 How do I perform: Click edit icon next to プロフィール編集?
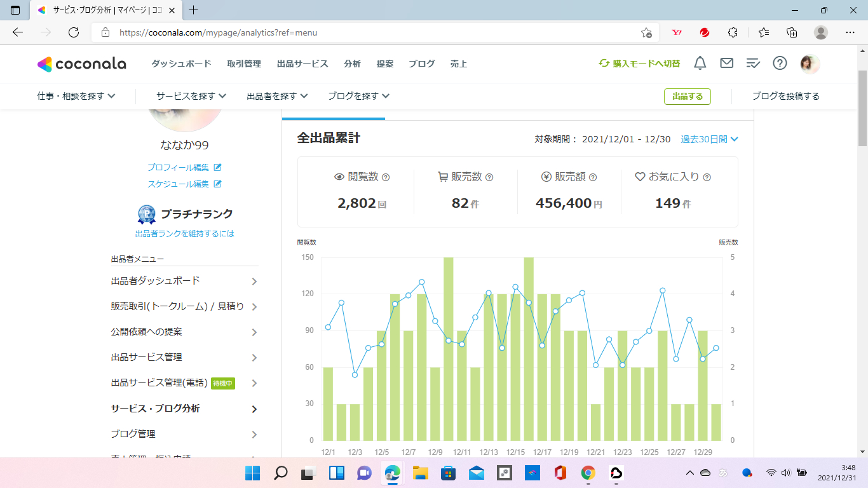click(217, 168)
